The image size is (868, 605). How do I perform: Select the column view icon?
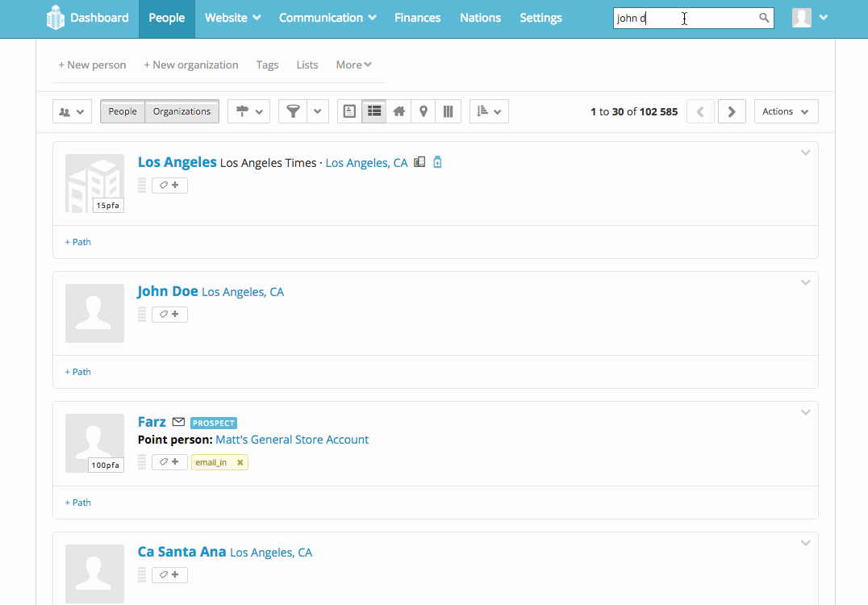pyautogui.click(x=449, y=111)
